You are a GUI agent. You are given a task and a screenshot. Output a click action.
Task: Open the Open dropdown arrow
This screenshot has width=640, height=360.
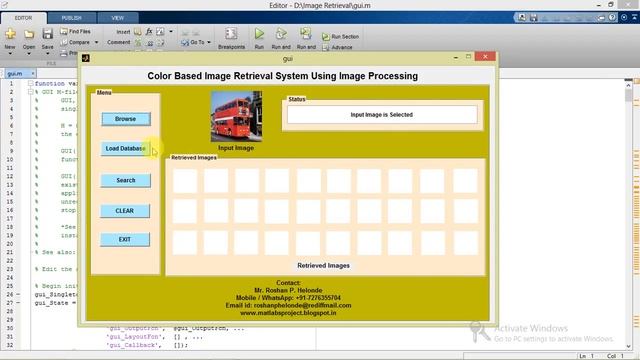coord(29,53)
